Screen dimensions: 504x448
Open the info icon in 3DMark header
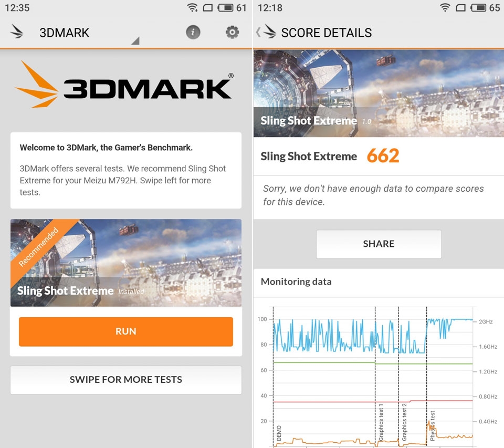click(x=193, y=32)
